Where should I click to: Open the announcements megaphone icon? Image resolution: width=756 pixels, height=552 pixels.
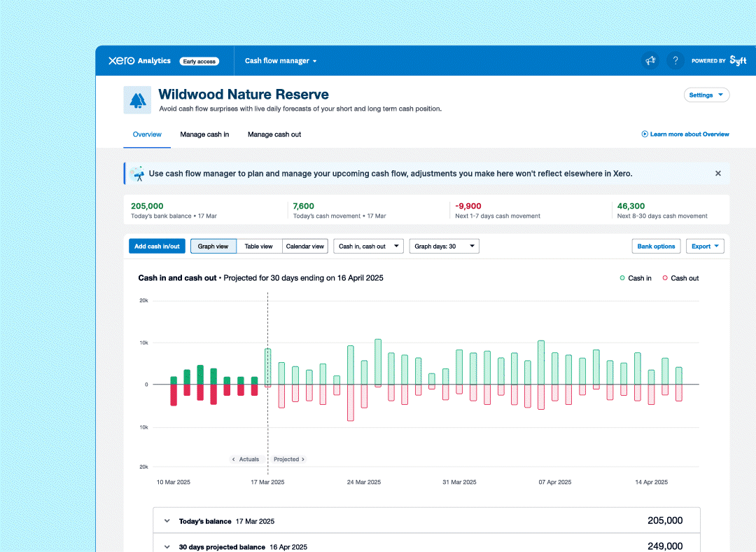650,61
